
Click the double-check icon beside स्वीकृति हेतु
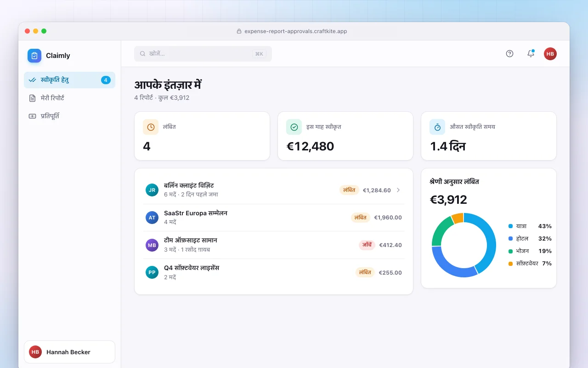pos(32,80)
